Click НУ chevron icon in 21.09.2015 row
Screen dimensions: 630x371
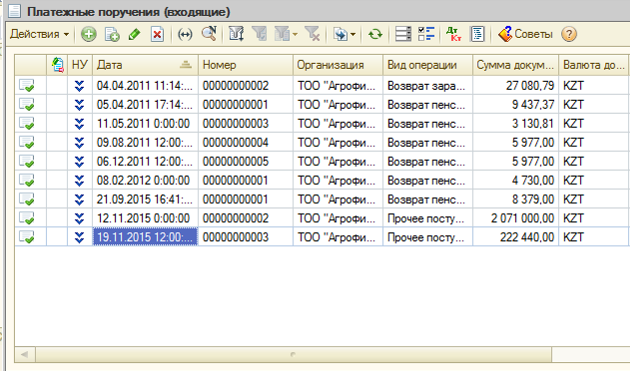(80, 199)
